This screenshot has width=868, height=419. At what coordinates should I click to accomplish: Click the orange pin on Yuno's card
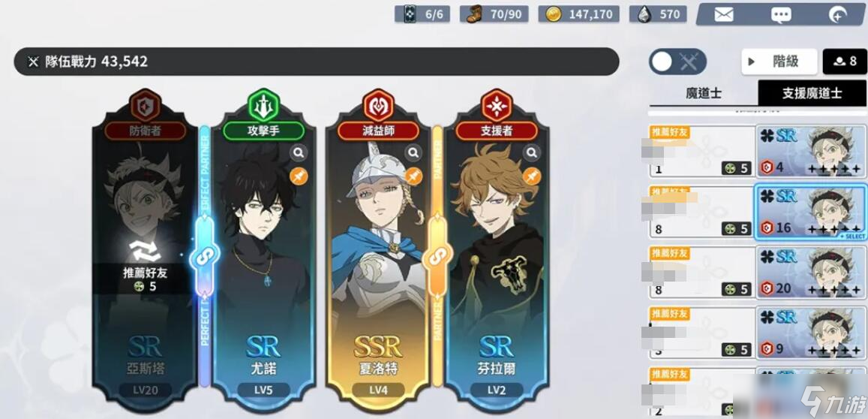[299, 176]
